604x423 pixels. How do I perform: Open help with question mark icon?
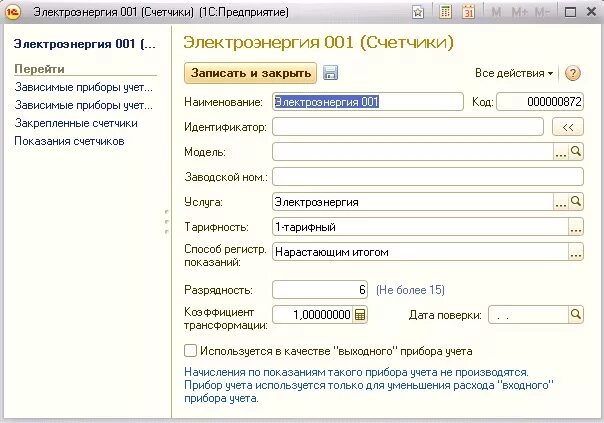572,73
